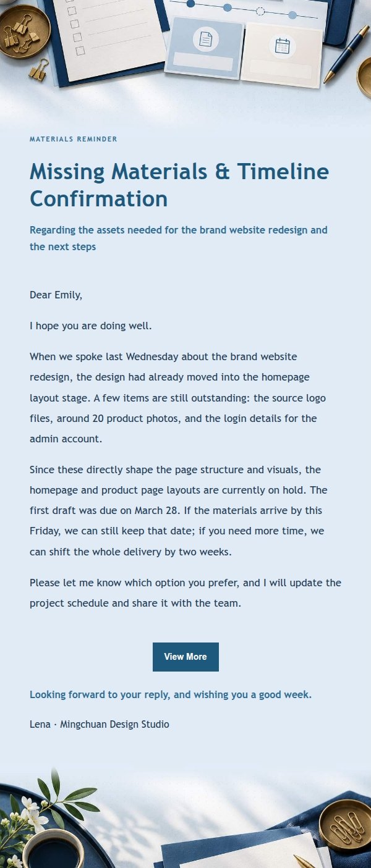
Task: Click the Lena · Mingchuan Design Studio signature
Action: (100, 724)
